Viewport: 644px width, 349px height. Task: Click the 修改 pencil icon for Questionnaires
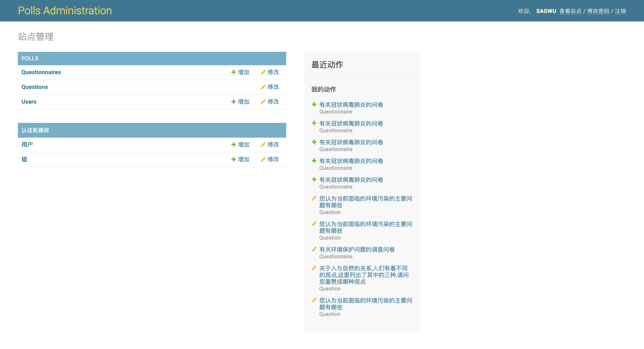click(263, 72)
